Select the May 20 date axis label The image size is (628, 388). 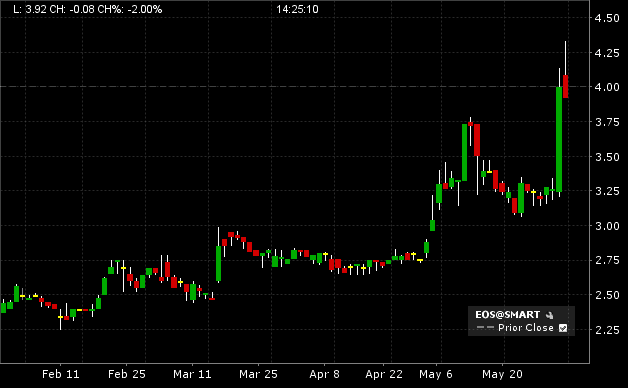502,374
